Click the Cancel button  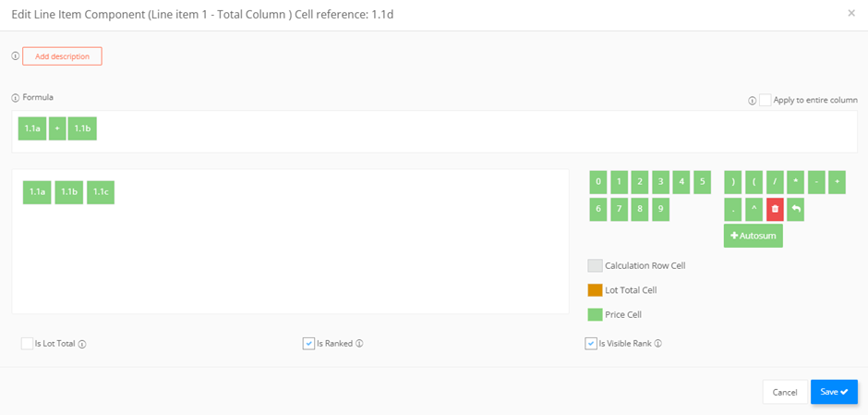click(x=784, y=392)
